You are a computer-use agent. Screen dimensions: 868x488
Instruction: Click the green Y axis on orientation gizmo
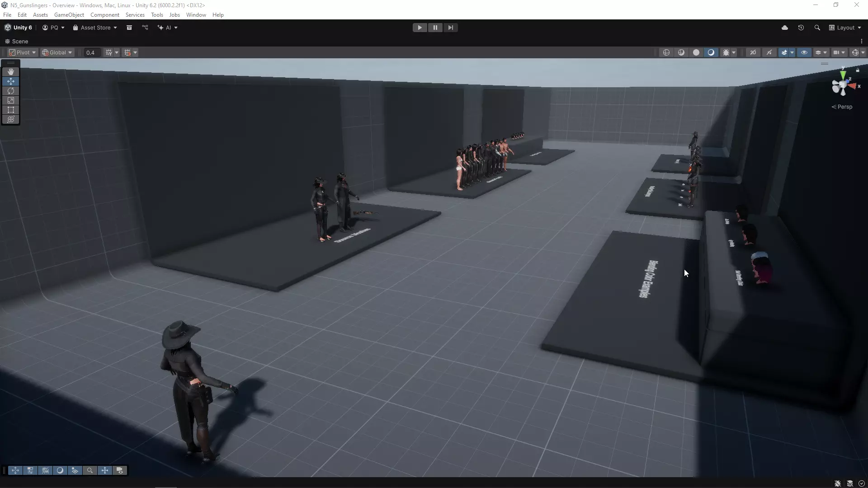point(843,75)
